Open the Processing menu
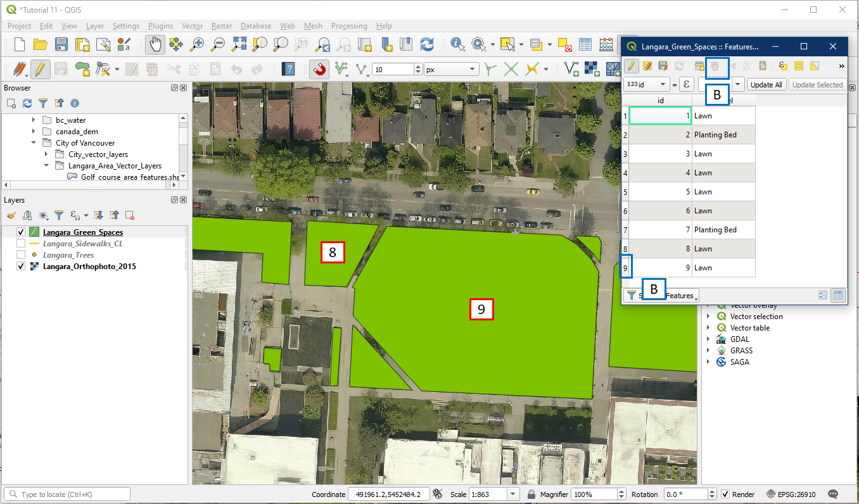859x504 pixels. click(x=348, y=26)
